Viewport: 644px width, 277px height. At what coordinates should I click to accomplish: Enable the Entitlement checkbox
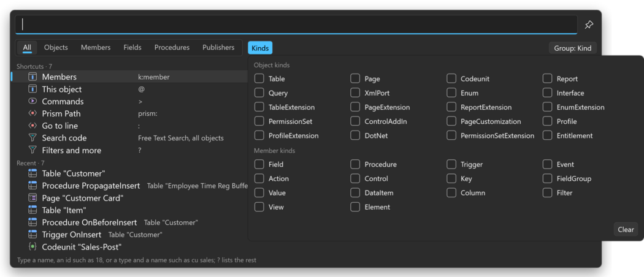(x=548, y=135)
